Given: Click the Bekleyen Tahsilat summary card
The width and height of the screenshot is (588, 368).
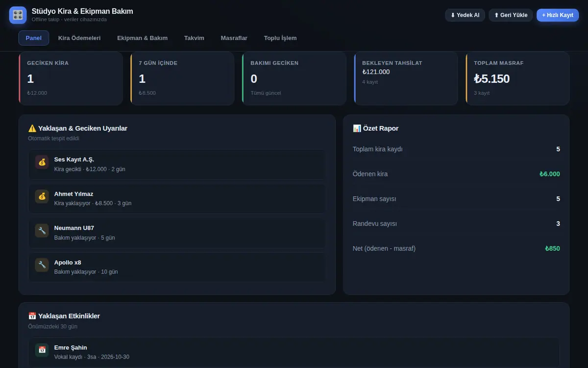Looking at the screenshot, I should [406, 79].
